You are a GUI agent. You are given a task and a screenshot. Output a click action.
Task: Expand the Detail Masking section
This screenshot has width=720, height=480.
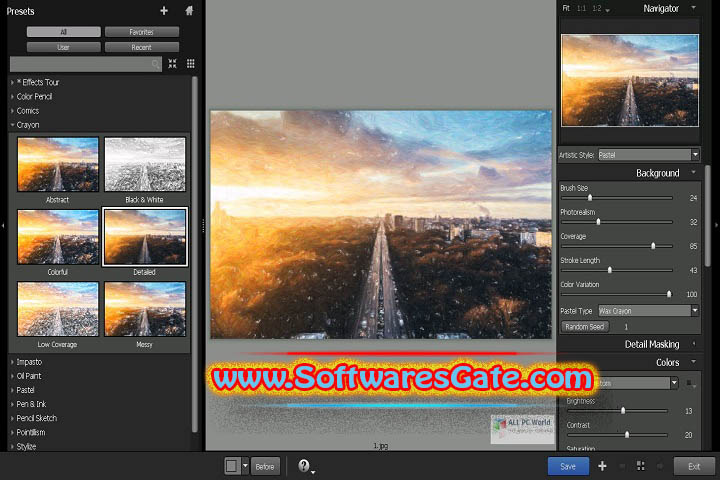pyautogui.click(x=693, y=344)
